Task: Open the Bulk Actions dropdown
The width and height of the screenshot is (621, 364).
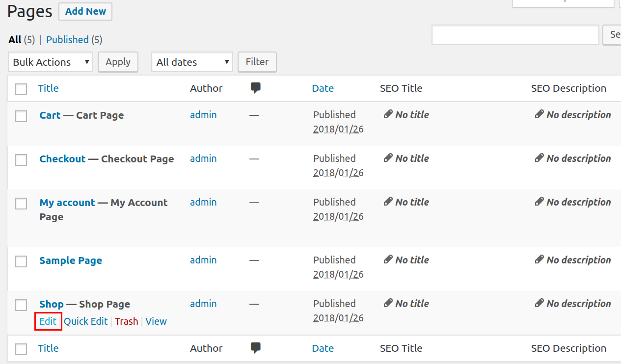Action: pos(51,62)
